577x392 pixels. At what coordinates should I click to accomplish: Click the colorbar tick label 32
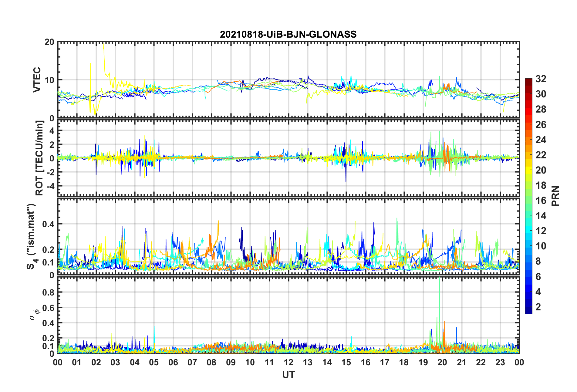(541, 79)
